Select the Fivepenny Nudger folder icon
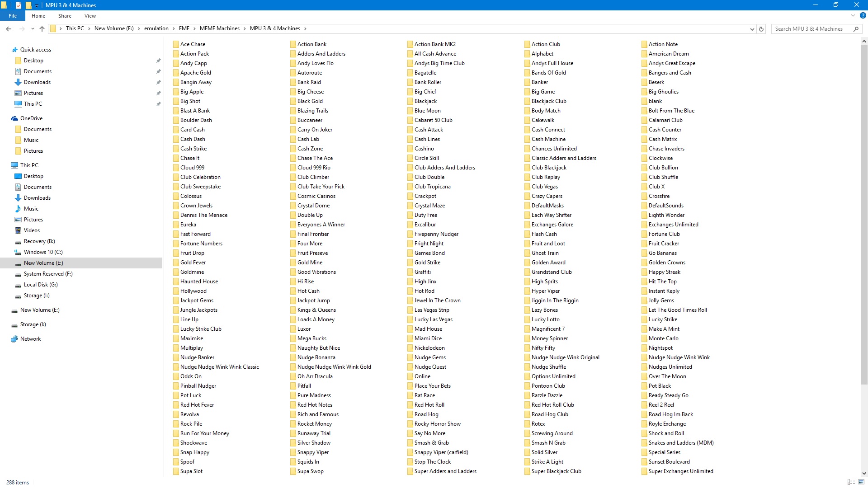Screen dimensions: 868x488 410,234
